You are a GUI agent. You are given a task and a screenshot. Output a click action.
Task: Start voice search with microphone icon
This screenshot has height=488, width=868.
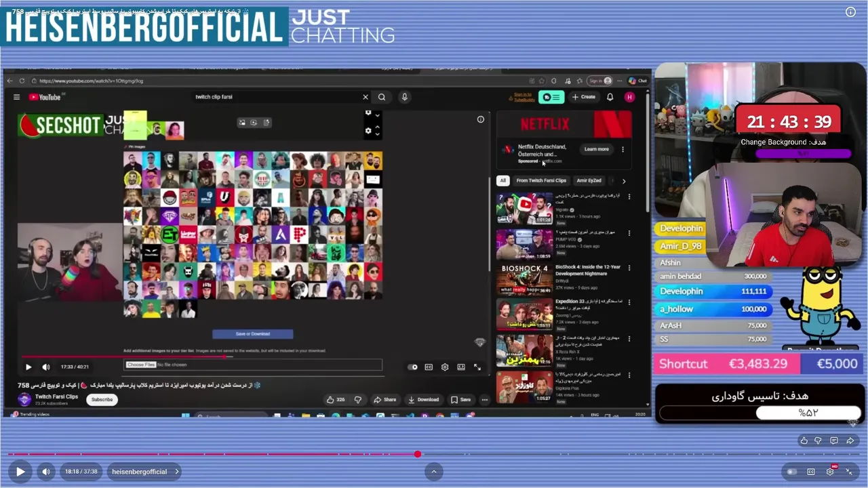(404, 97)
